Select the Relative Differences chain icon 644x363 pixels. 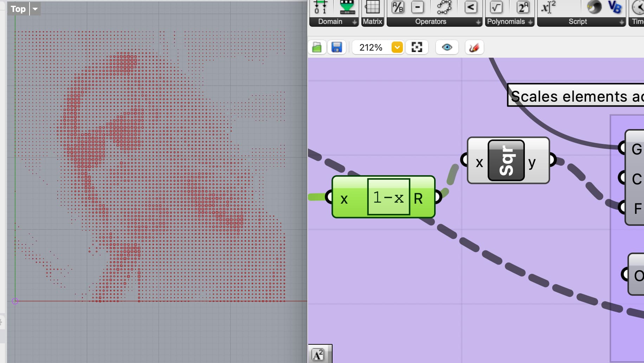(444, 7)
